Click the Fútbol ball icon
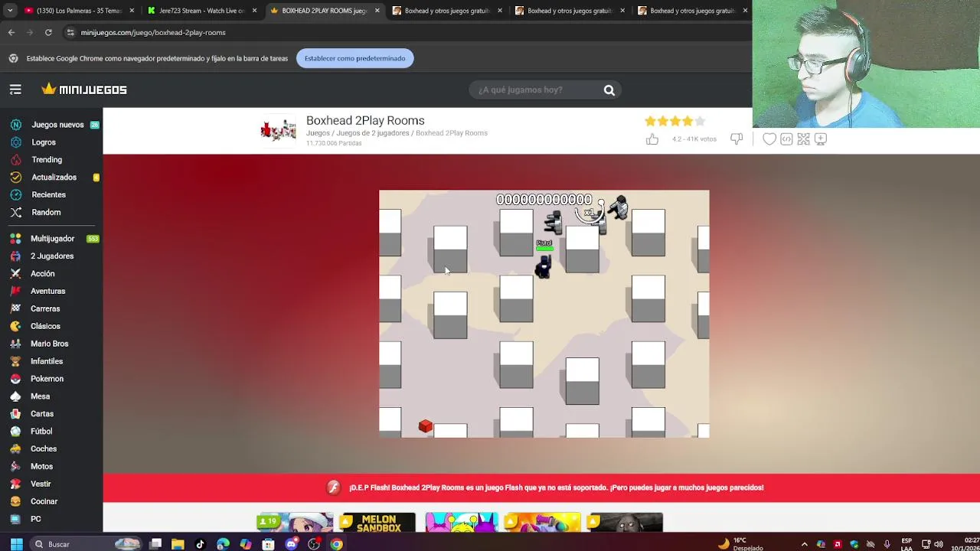The height and width of the screenshot is (551, 980). point(15,432)
